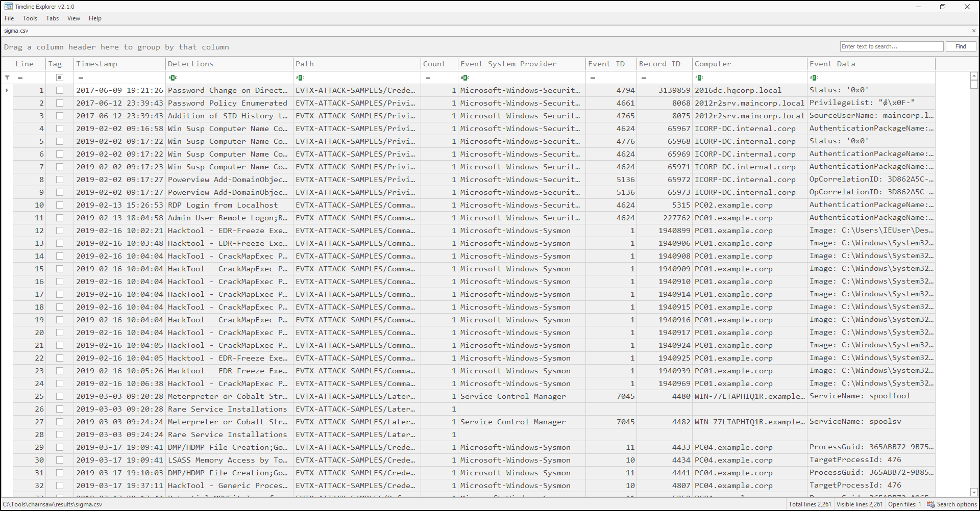Open ABC condition icon in Event System Provider filter
980x511 pixels.
point(465,78)
